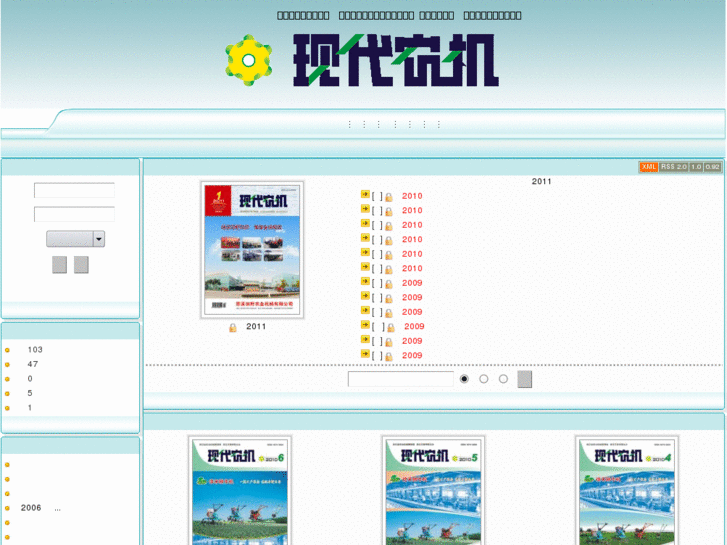
Task: Open the RSS 2.0 feed badge
Action: 674,167
